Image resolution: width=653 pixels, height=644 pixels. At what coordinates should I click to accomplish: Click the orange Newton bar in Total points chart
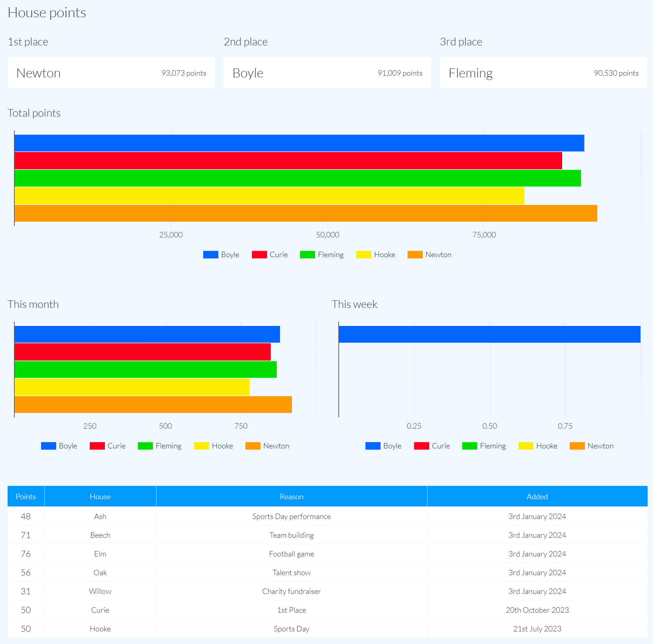(x=306, y=213)
